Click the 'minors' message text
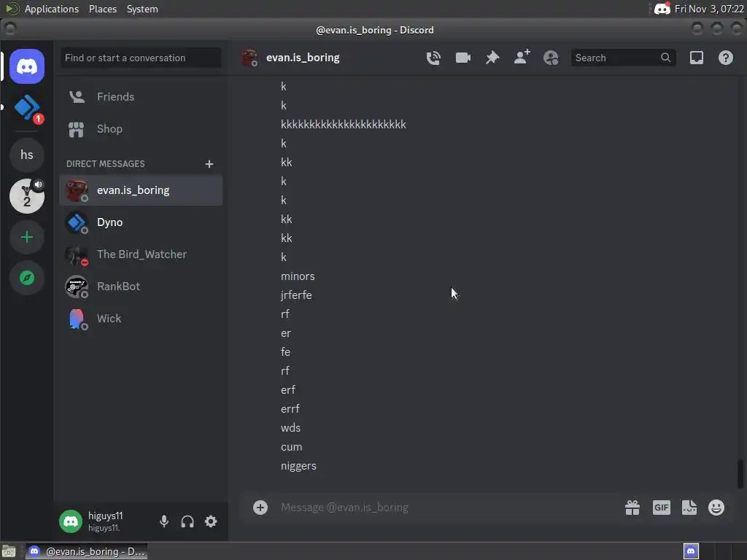The width and height of the screenshot is (747, 560). 298,276
